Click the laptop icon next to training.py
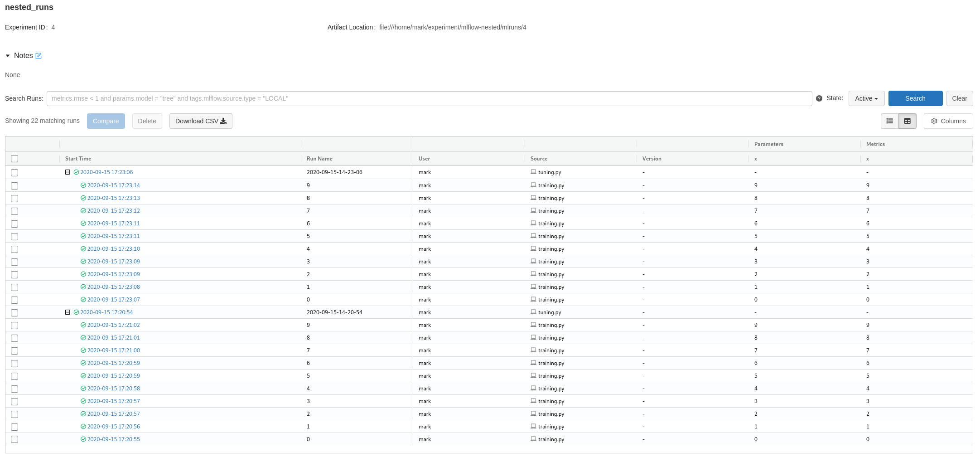 533,185
